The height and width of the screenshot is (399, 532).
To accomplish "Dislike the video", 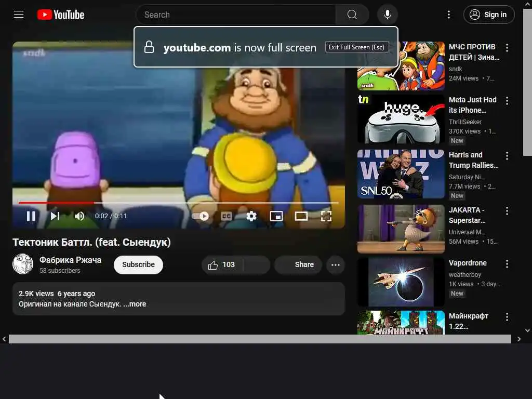I will point(257,264).
